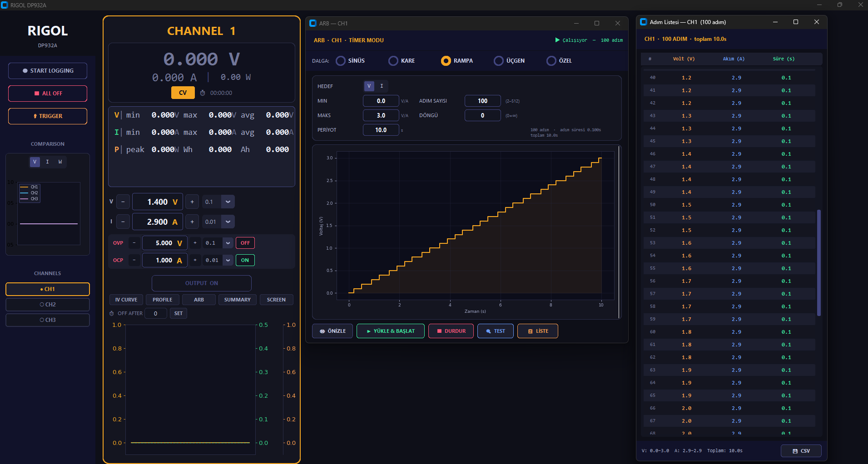Click the voltage minus decrement button
Screen dimensions: 868x464
tap(123, 202)
